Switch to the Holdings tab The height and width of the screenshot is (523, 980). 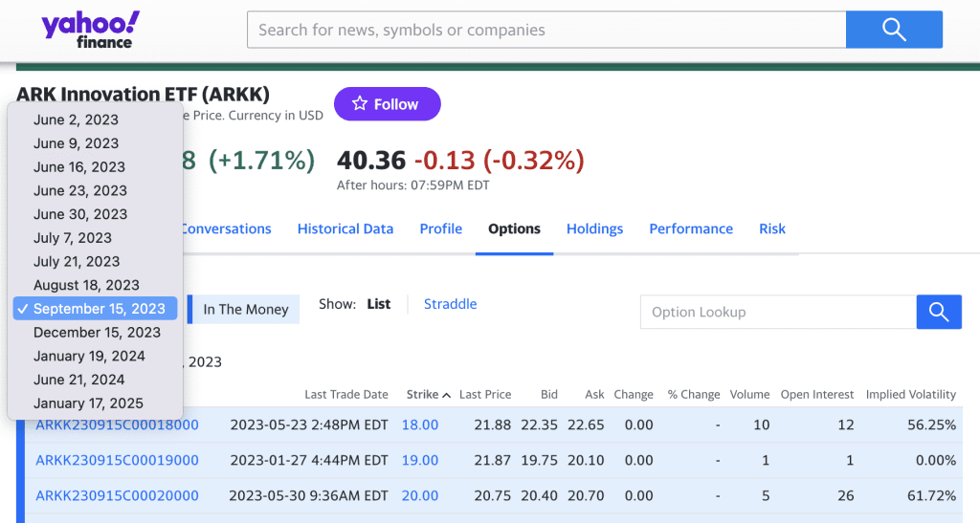[x=594, y=229]
